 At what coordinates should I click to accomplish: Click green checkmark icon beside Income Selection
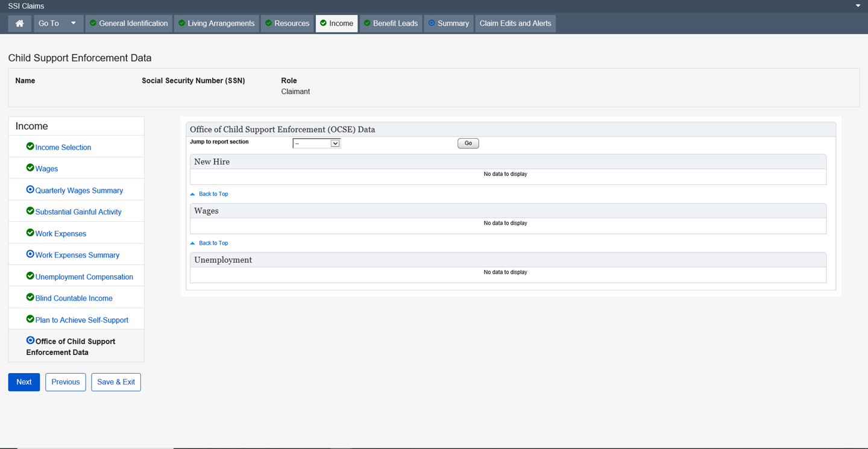pyautogui.click(x=30, y=146)
